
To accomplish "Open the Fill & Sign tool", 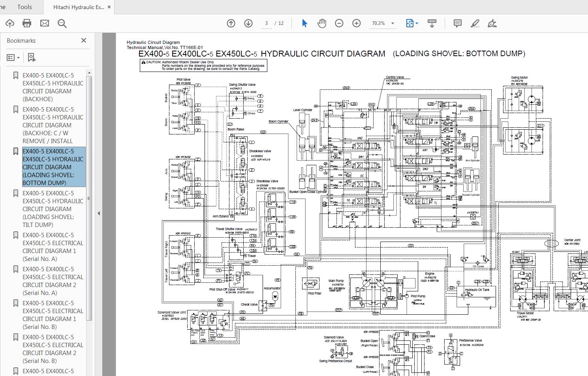I will [492, 23].
